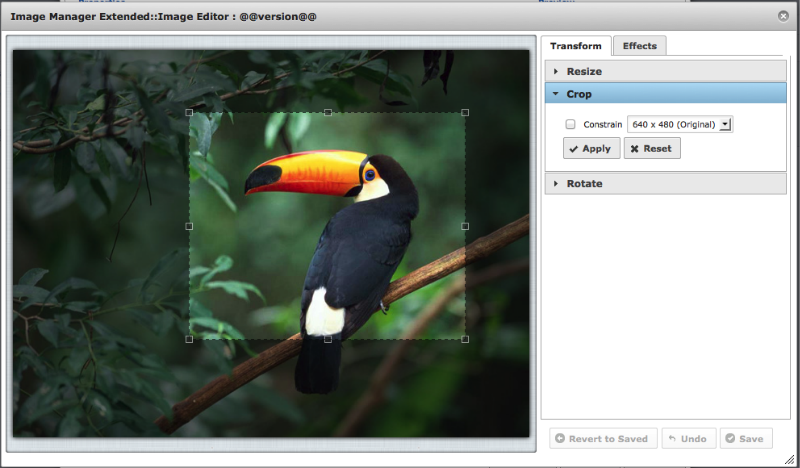Screen dimensions: 800x468
Task: Click the top-left crop selection handle
Action: coord(190,113)
